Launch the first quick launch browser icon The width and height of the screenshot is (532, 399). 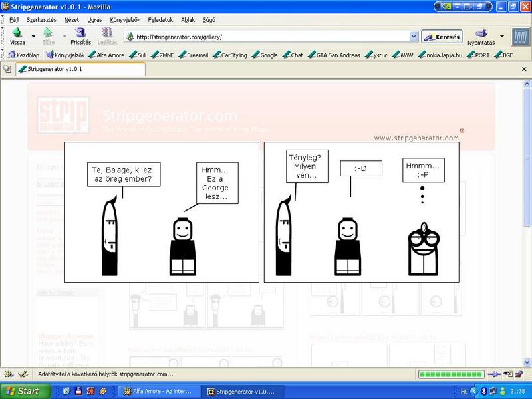[x=66, y=391]
